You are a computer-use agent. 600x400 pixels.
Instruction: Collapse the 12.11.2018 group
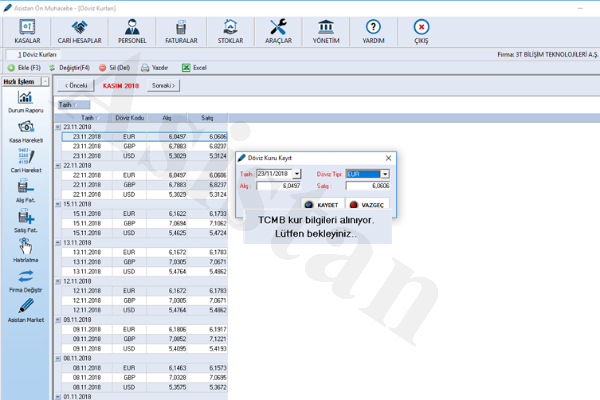pyautogui.click(x=58, y=281)
